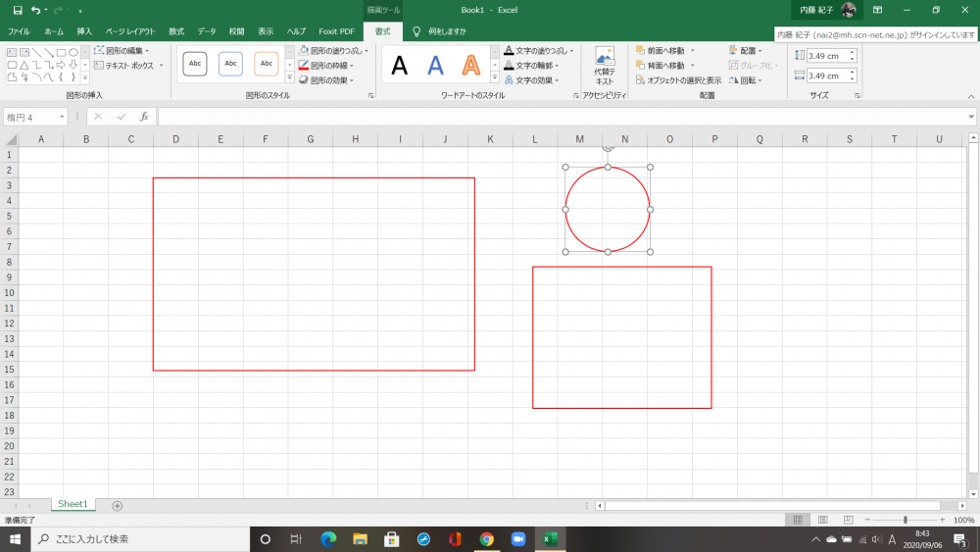Open オブジェクトの選択と表示 selection pane

(x=678, y=80)
